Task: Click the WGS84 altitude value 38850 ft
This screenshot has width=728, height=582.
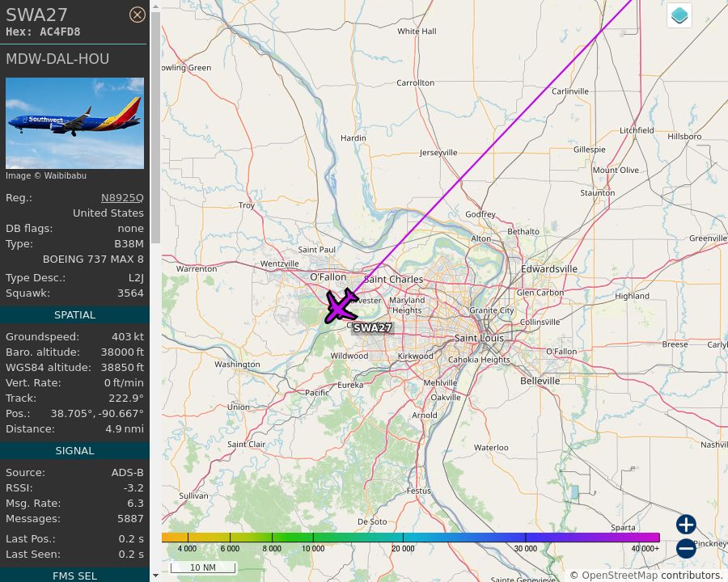Action: 123,367
